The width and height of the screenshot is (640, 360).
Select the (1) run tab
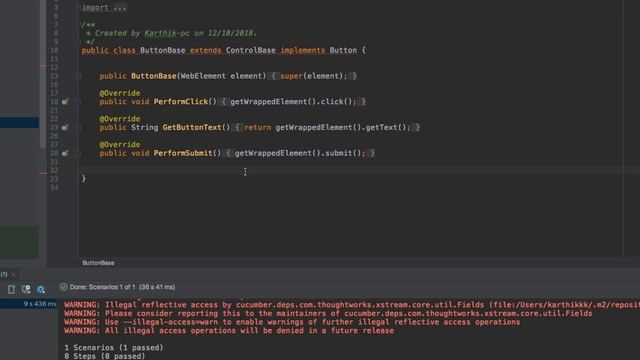(4, 274)
